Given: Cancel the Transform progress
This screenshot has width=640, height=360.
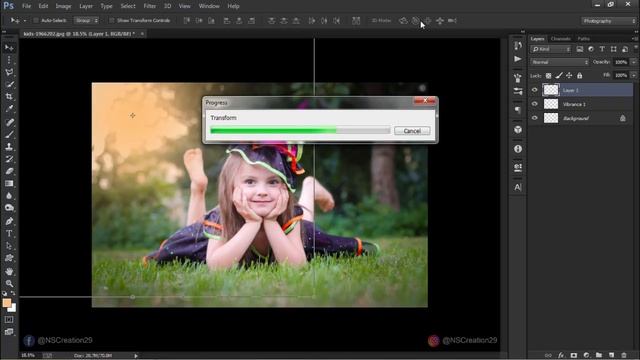Looking at the screenshot, I should pos(412,131).
